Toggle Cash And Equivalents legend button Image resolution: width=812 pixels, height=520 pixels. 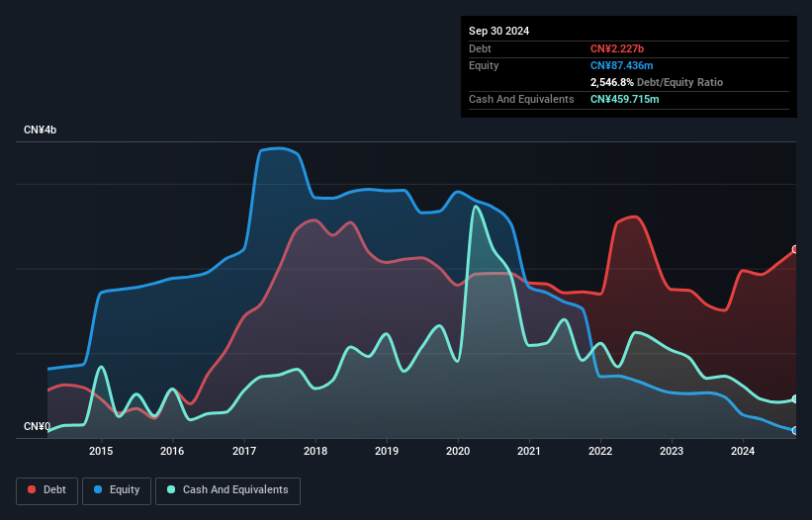pyautogui.click(x=227, y=490)
